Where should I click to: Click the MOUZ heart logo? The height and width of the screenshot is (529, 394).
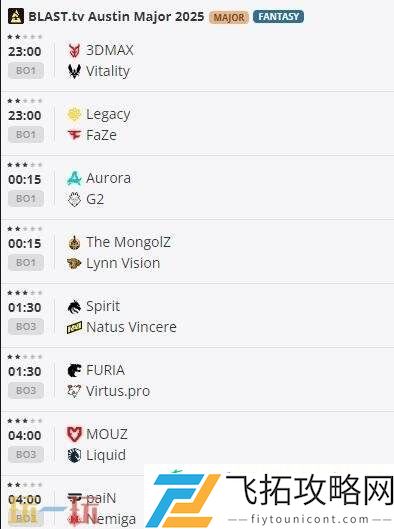[74, 435]
